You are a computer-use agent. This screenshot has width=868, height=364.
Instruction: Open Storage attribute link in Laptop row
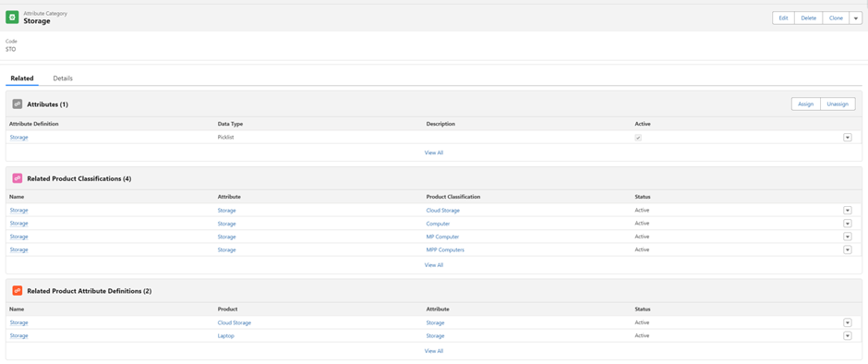coord(435,335)
